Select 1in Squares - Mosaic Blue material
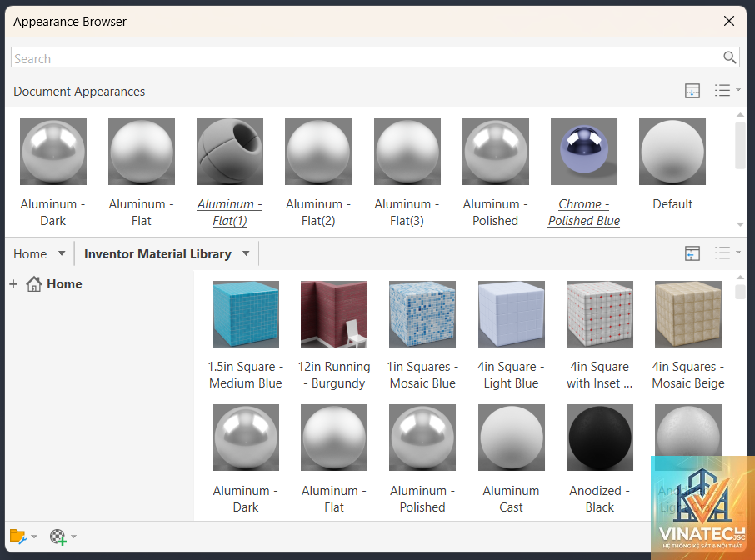 pos(422,336)
